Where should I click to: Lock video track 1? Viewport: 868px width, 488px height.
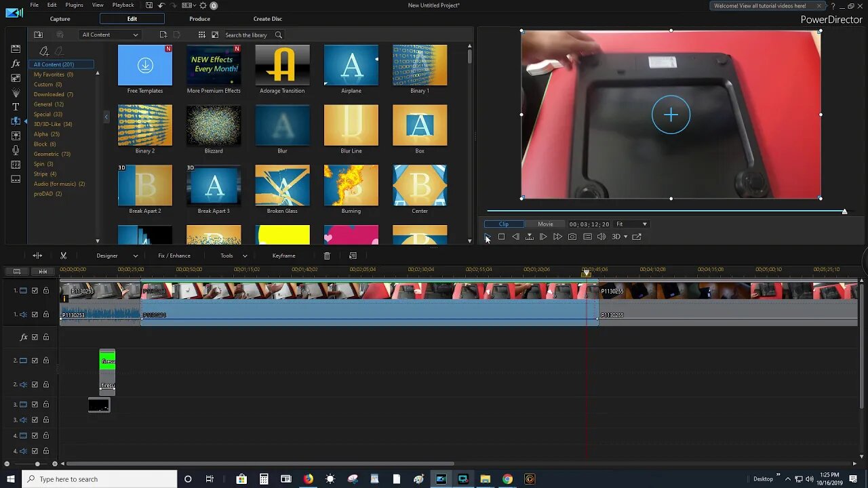pyautogui.click(x=46, y=291)
